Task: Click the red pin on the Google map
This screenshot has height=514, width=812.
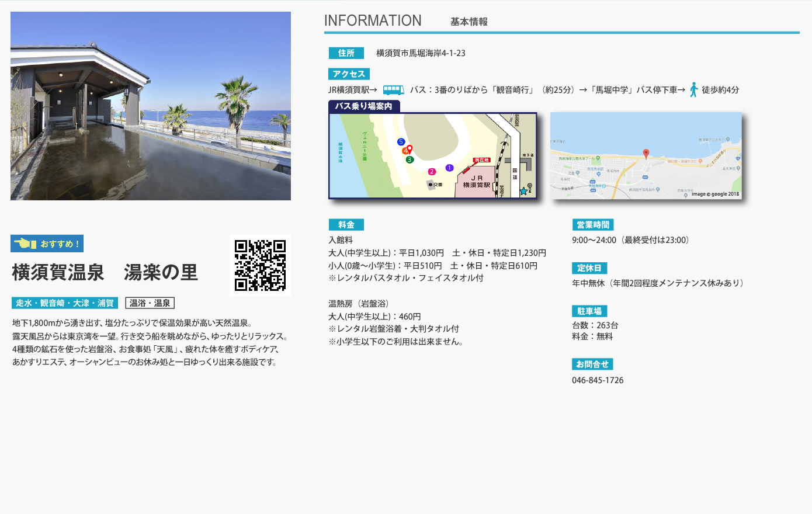Action: pyautogui.click(x=646, y=154)
